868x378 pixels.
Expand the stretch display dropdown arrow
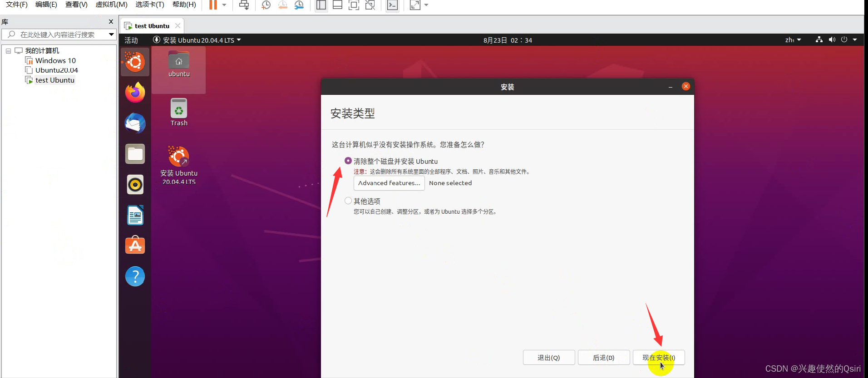(x=426, y=5)
